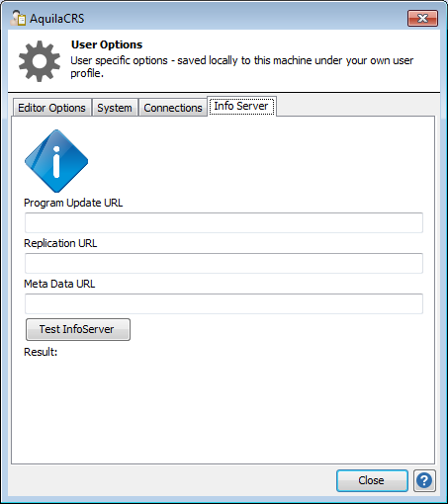448x504 pixels.
Task: Select the Meta Data URL input box
Action: click(x=224, y=303)
